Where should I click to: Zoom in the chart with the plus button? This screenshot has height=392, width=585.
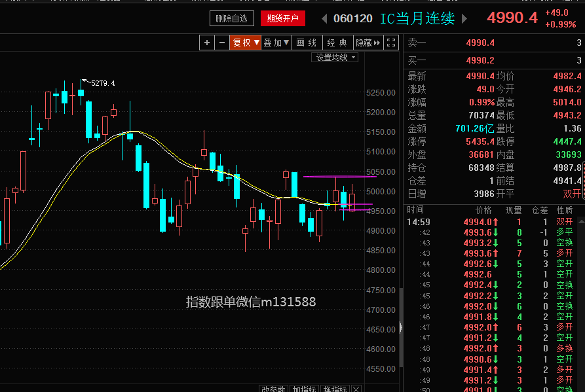(207, 43)
